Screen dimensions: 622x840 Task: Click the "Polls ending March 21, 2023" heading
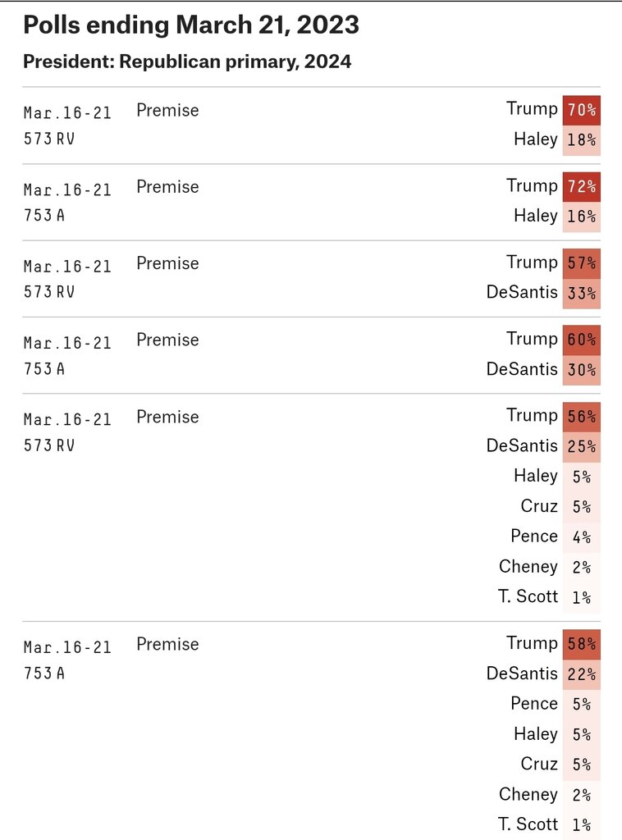click(x=190, y=25)
